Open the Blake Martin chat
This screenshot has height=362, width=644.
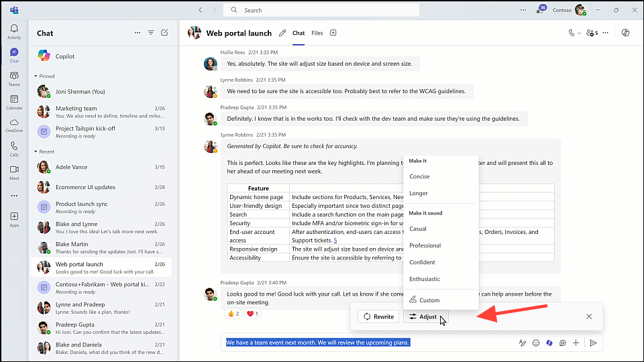tap(101, 247)
